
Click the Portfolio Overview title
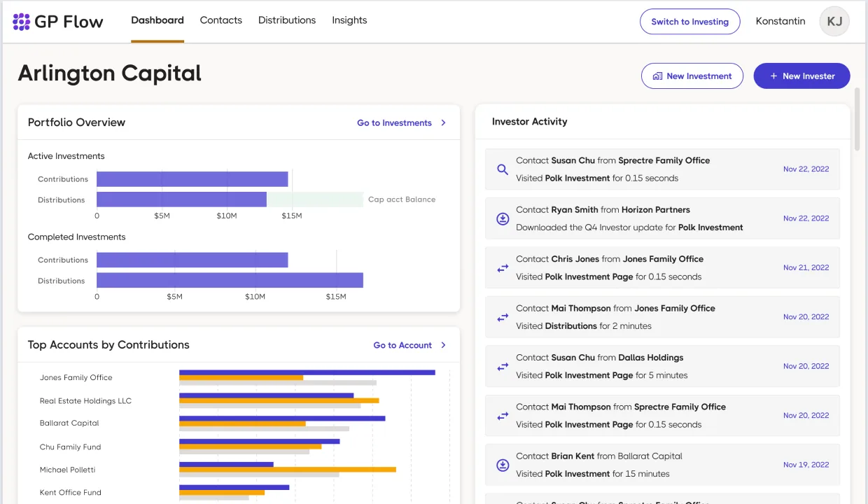pos(76,122)
